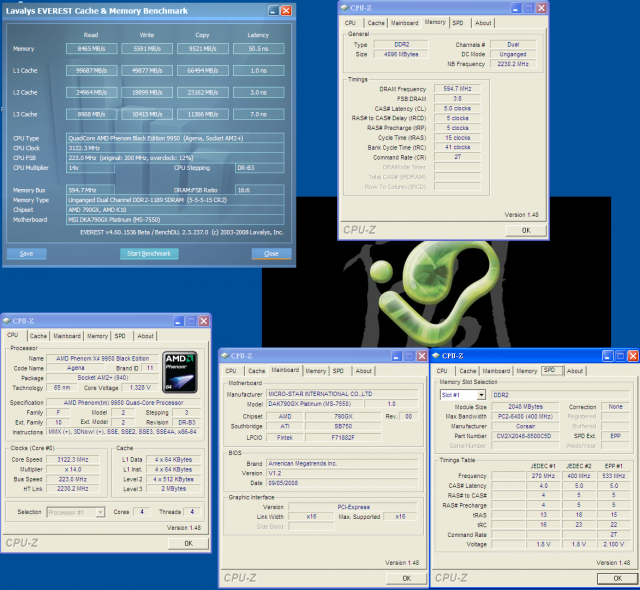Screen dimensions: 640x590
Task: Open About tab in CPU-Z SPD window
Action: pos(575,371)
